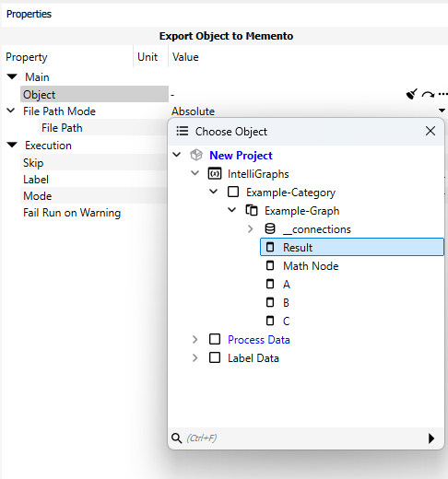Collapse the Execution section
Image resolution: width=448 pixels, height=479 pixels.
tap(12, 145)
